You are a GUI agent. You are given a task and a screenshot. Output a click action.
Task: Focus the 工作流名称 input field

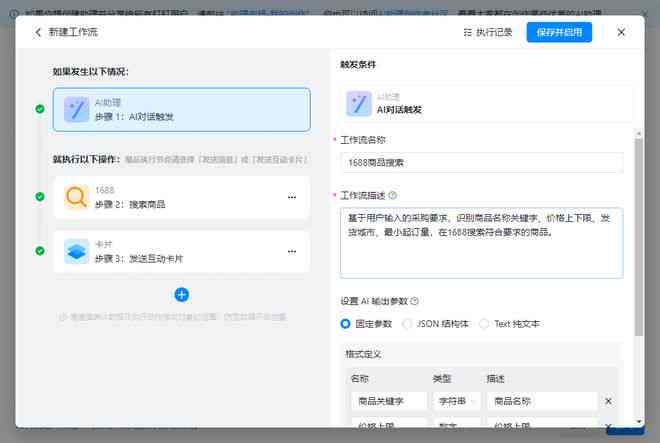[482, 163]
